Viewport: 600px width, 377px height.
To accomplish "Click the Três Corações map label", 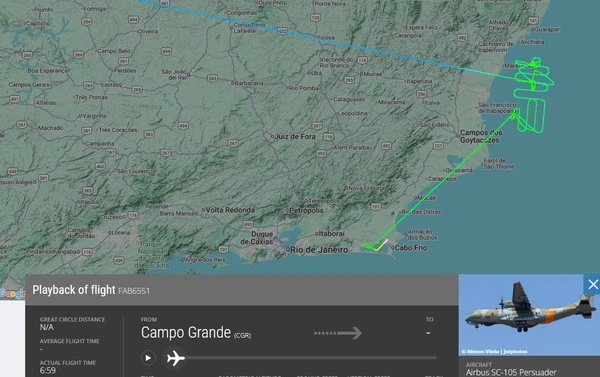I will click(x=118, y=130).
